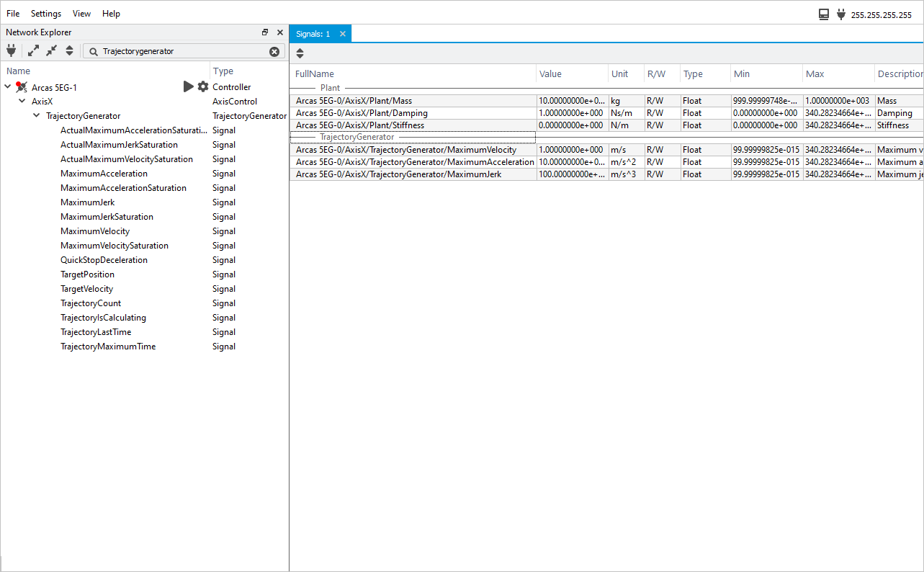
Task: Collapse all tree nodes with inward arrows icon
Action: 51,51
